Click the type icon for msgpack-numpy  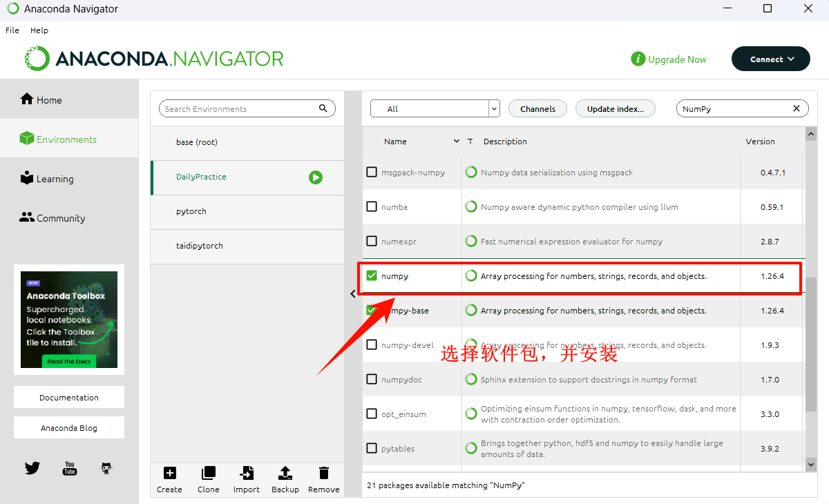pyautogui.click(x=471, y=173)
